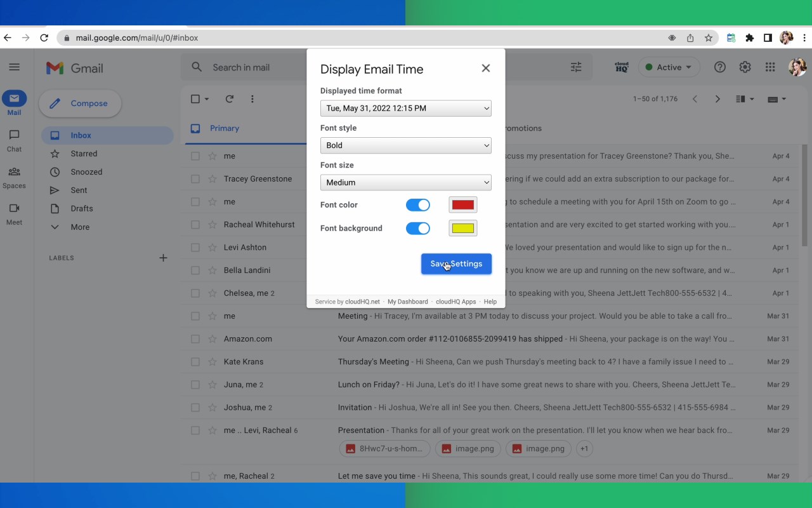Open the Spaces section in the sidebar
812x508 pixels.
tap(14, 177)
